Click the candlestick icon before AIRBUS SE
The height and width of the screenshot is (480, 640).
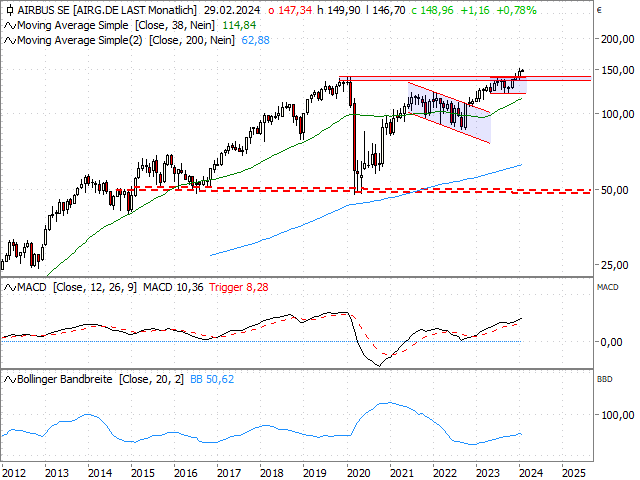pyautogui.click(x=10, y=10)
